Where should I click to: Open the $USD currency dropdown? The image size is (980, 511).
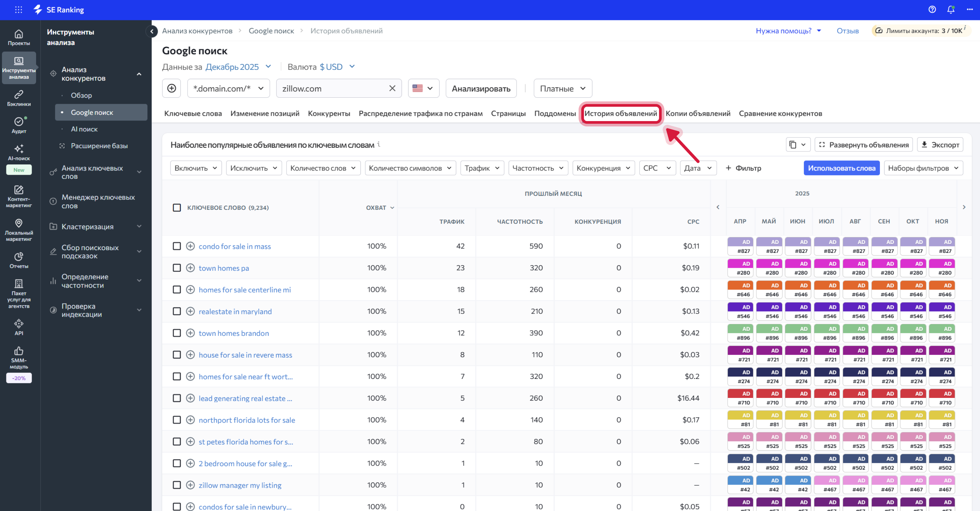pos(336,66)
